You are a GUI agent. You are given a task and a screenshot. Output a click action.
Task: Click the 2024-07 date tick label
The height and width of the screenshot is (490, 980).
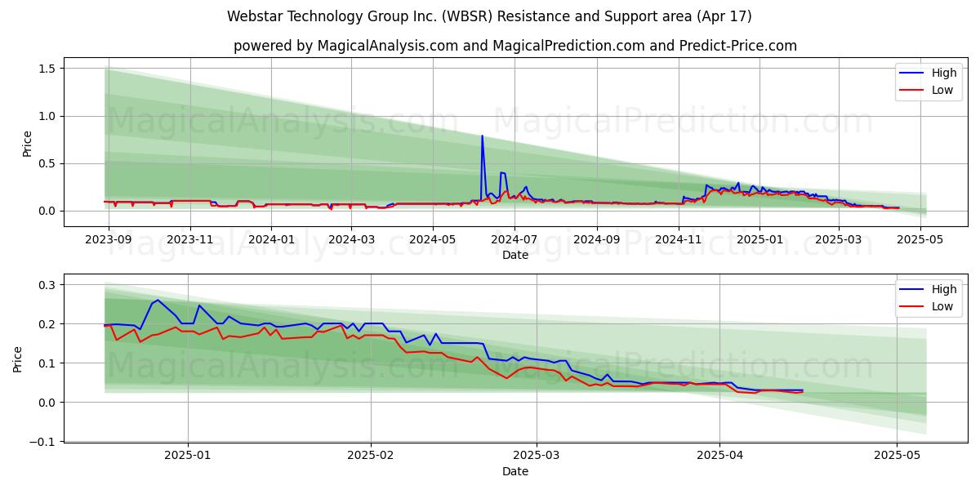click(x=514, y=239)
